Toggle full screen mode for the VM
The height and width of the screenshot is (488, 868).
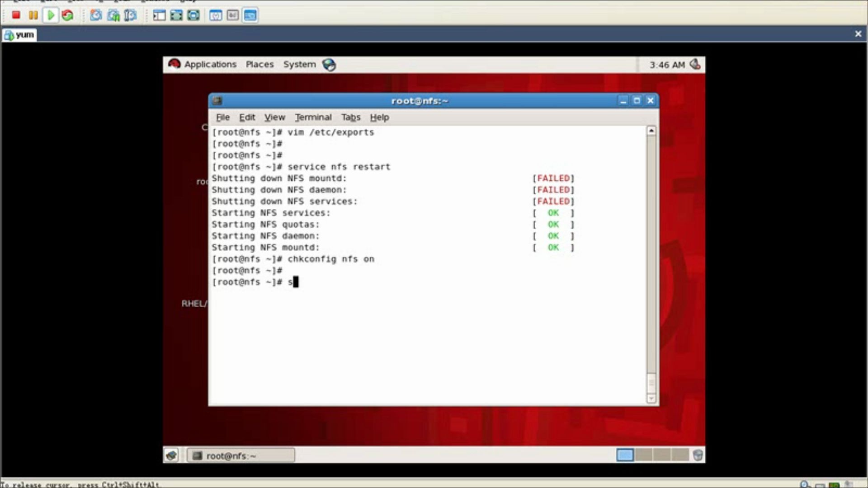coord(176,15)
